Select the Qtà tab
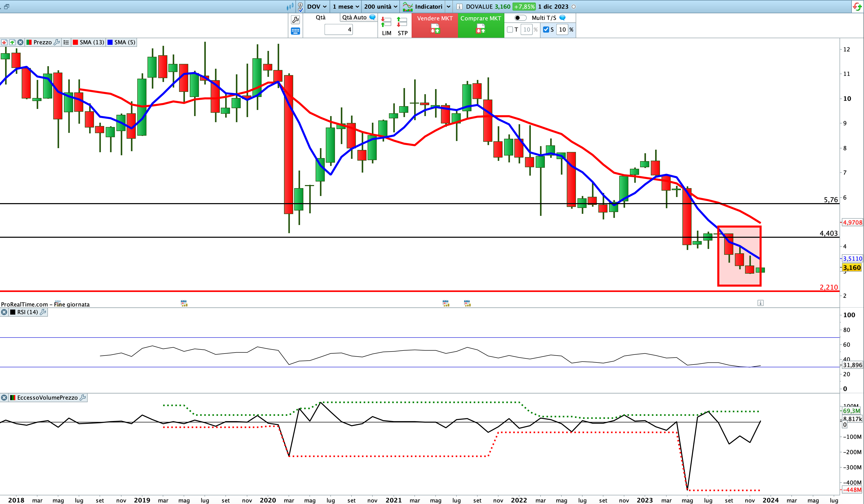 (321, 18)
